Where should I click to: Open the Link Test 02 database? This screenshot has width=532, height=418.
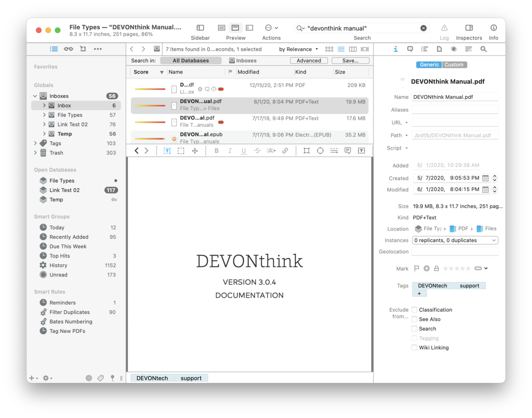(65, 190)
